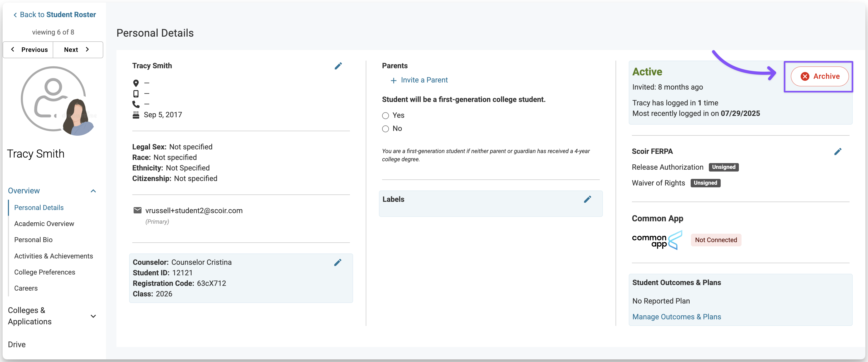Open Activities & Achievements section
Image resolution: width=868 pixels, height=362 pixels.
[53, 256]
